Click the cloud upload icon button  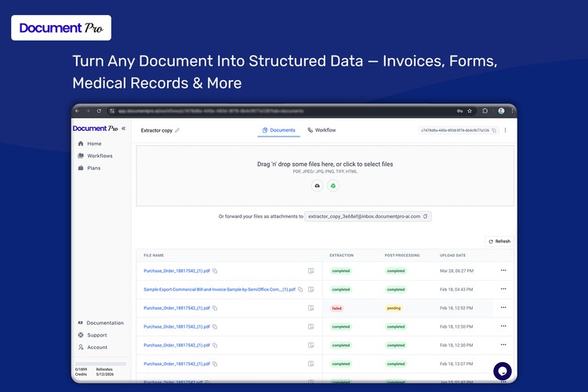pos(318,186)
